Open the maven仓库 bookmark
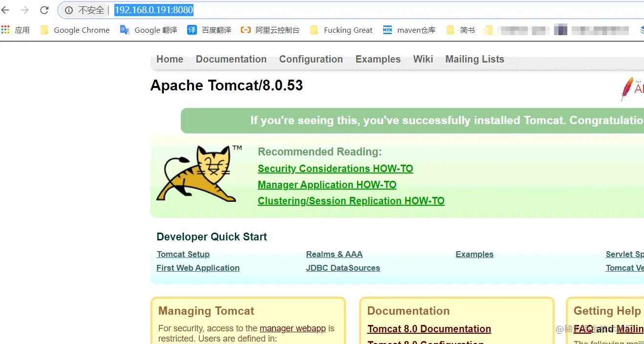 click(409, 30)
